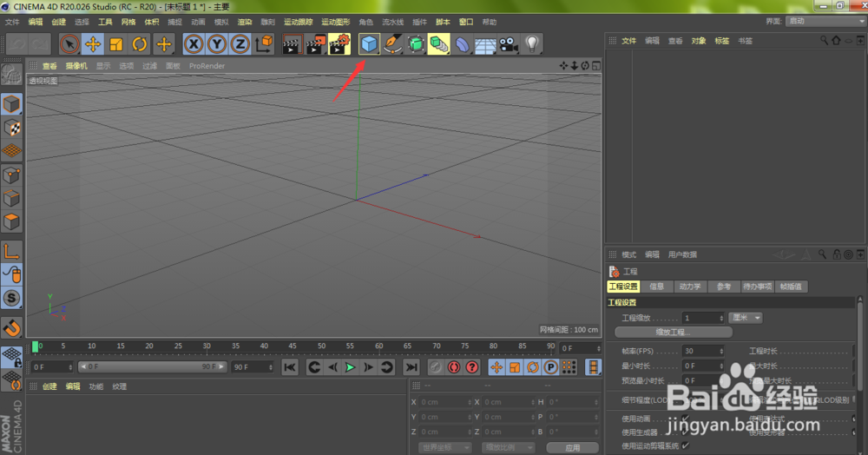Toggle Enable Snap magnet icon
This screenshot has width=868, height=455.
pyautogui.click(x=11, y=327)
